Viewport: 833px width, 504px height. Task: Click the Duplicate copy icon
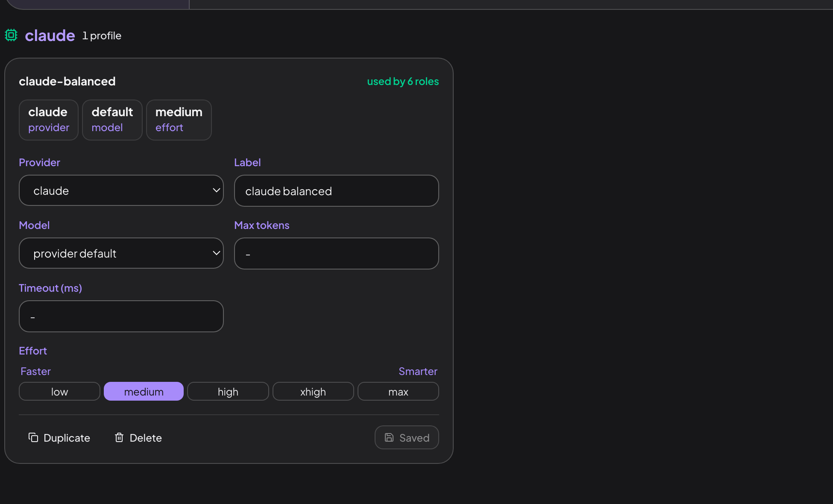click(x=33, y=437)
